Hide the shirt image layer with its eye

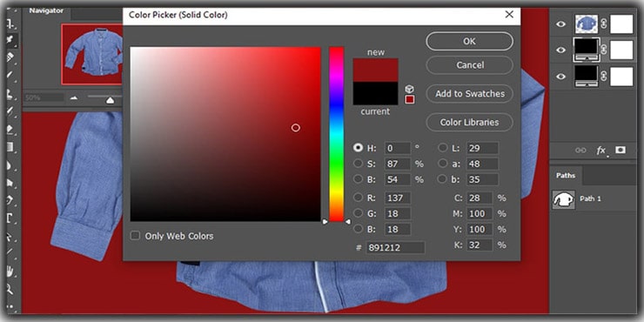tap(560, 24)
